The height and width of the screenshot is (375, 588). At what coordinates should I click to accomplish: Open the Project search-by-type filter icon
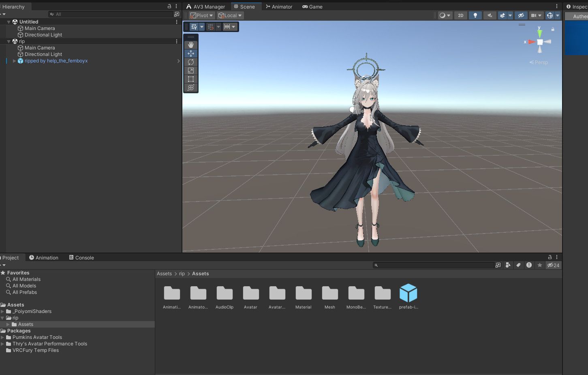click(x=508, y=265)
